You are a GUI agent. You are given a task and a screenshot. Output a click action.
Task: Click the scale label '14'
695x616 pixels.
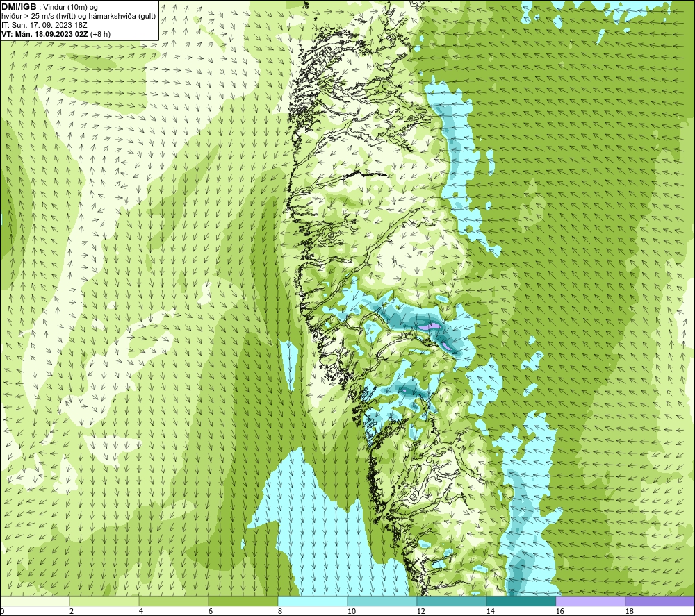click(490, 612)
